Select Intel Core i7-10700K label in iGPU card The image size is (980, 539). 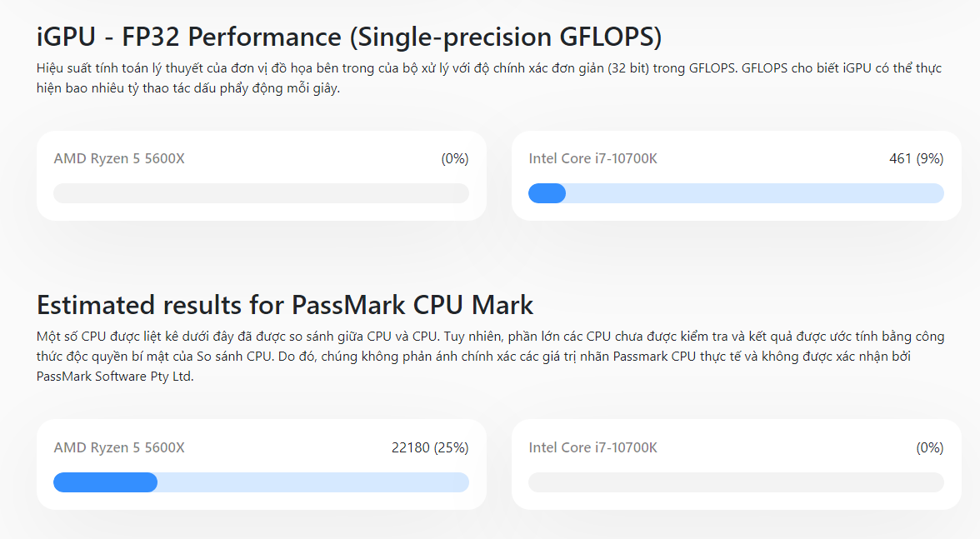point(592,158)
